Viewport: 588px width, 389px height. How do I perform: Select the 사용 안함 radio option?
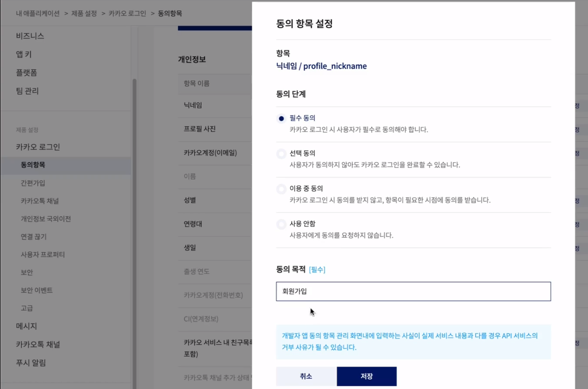pyautogui.click(x=281, y=224)
